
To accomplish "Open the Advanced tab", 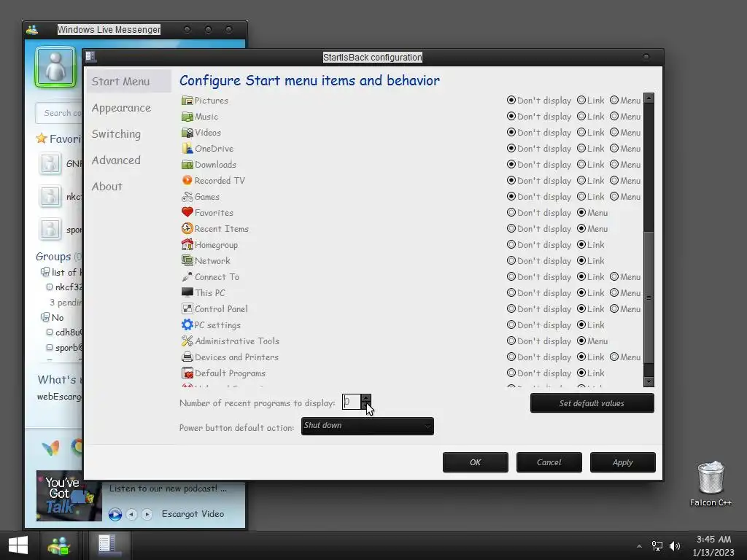I will point(116,160).
